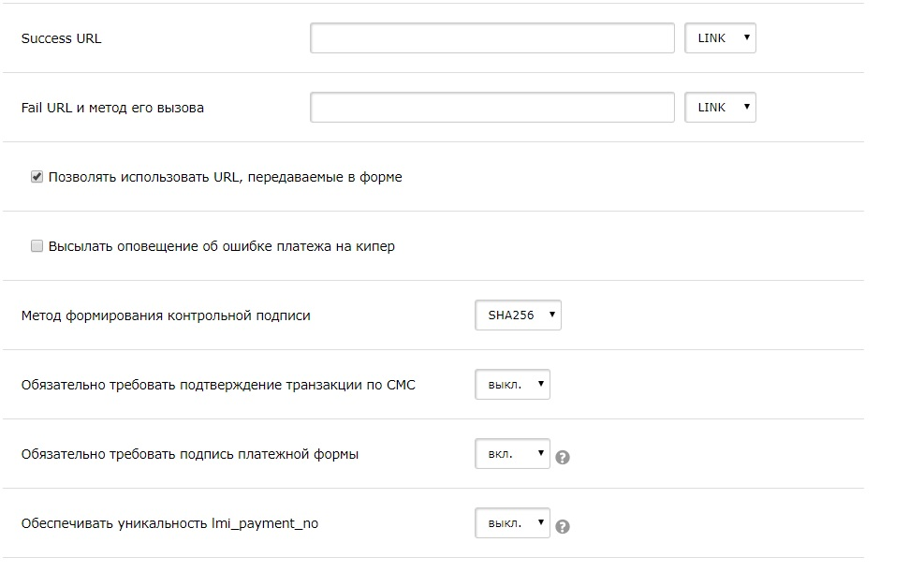Screen dimensions: 924x572
Task: Enable the payment error notification to Keeper checkbox
Action: click(37, 246)
